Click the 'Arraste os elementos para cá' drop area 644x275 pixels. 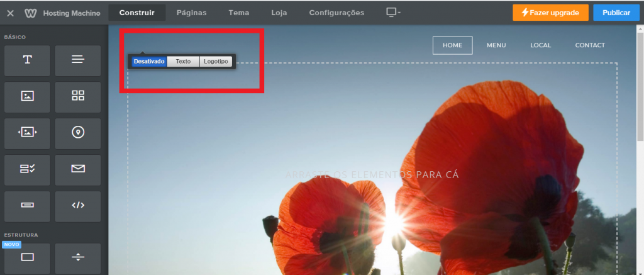[372, 175]
